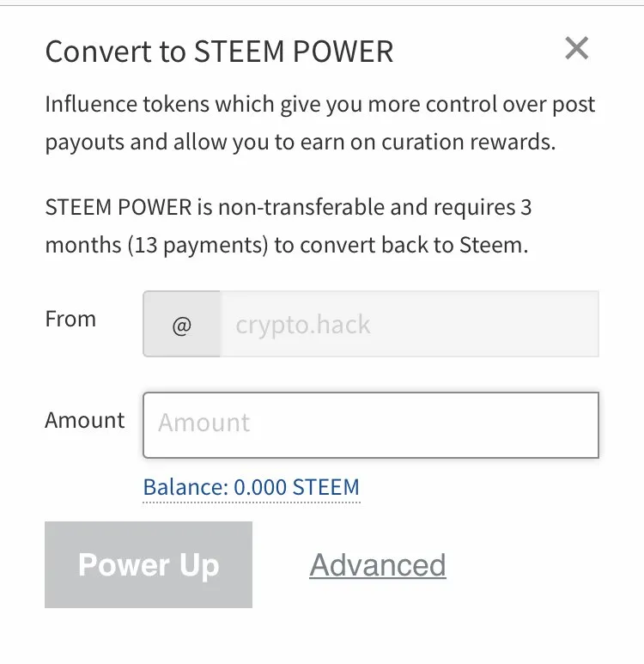
Task: Close the Convert to STEEM POWER dialog
Action: (577, 49)
